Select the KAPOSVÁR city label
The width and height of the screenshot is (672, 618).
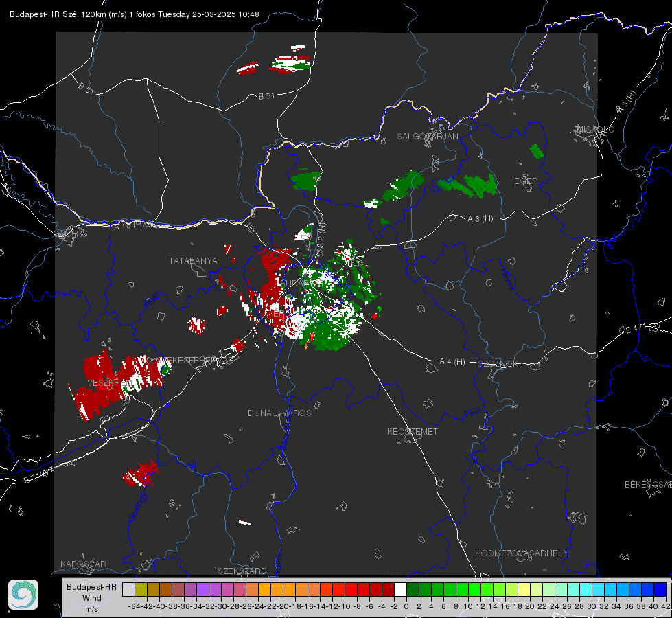[83, 564]
